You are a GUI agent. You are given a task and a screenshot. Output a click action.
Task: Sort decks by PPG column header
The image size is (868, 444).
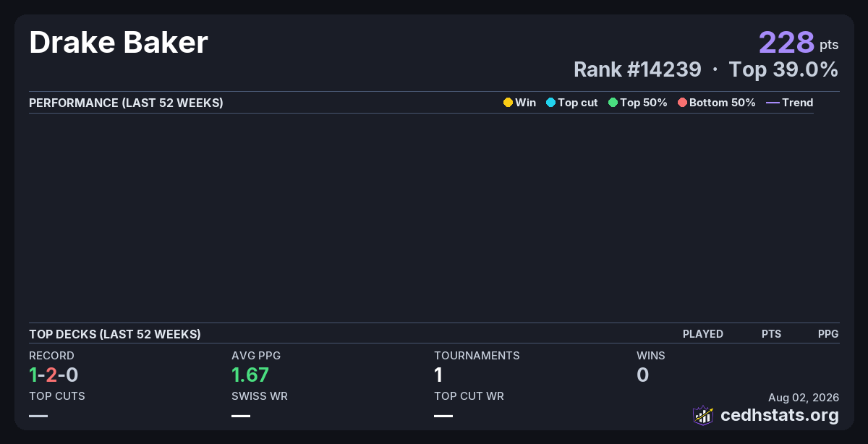tap(828, 334)
